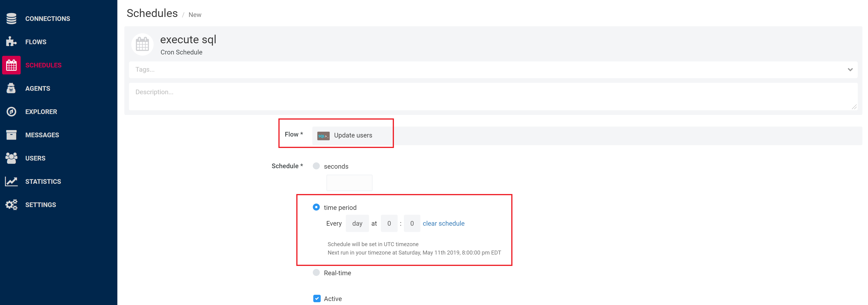Viewport: 868px width, 305px height.
Task: Click the 'Cron Schedule' subtitle text
Action: coord(181,52)
